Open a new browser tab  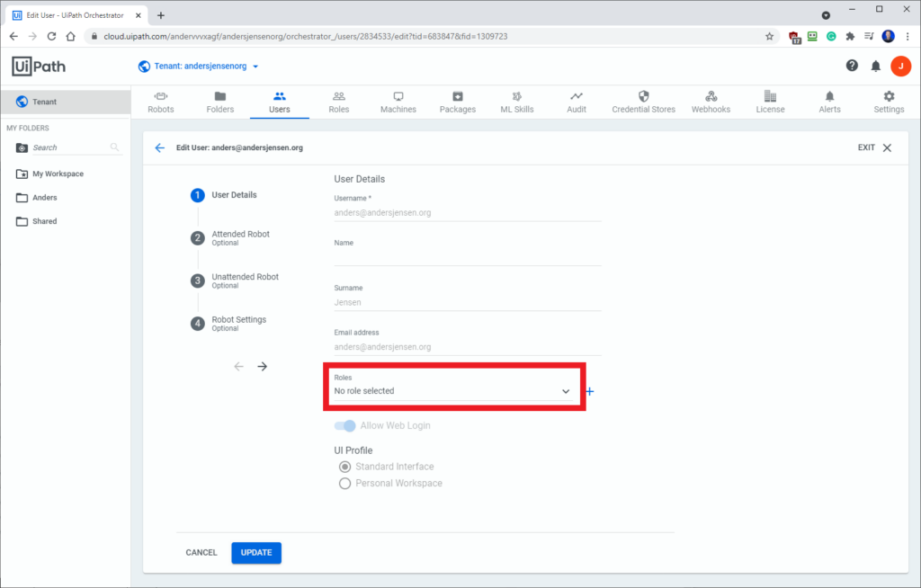tap(161, 15)
